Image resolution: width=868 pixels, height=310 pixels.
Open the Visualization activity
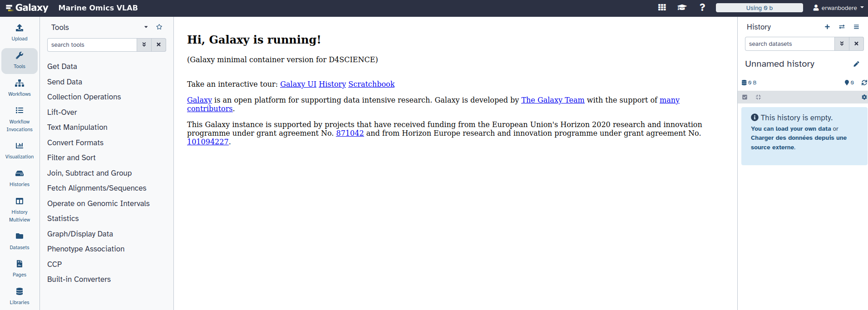point(20,150)
